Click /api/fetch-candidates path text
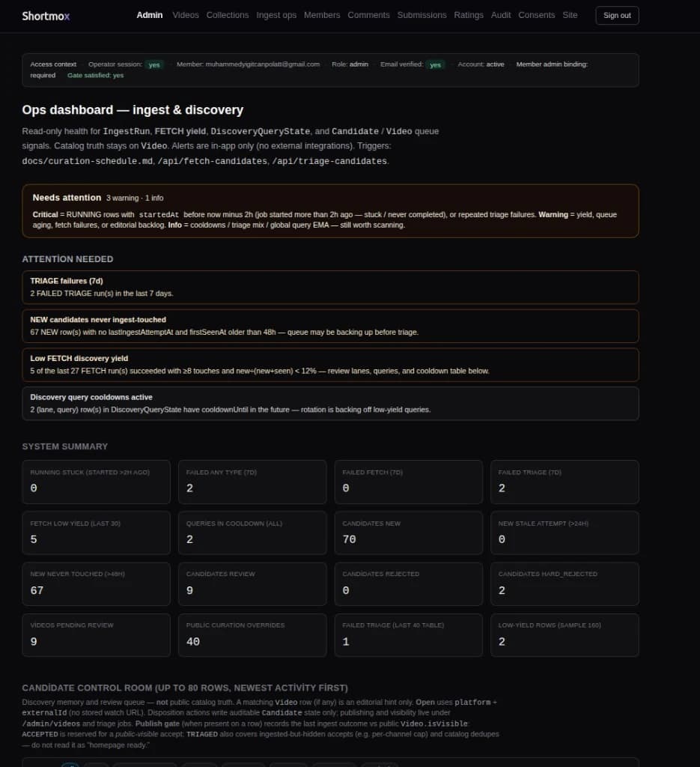Viewport: 700px width, 767px height. [x=212, y=161]
